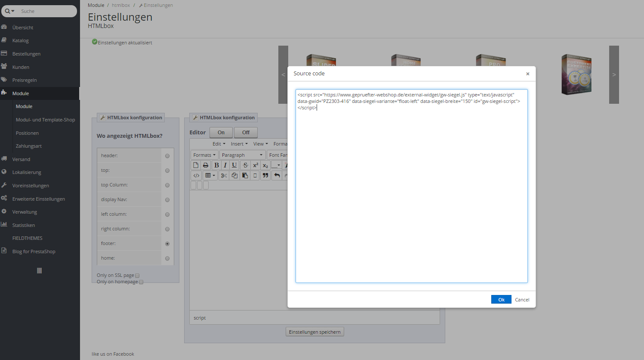Select the top Column radio button
This screenshot has height=360, width=644.
point(167,185)
